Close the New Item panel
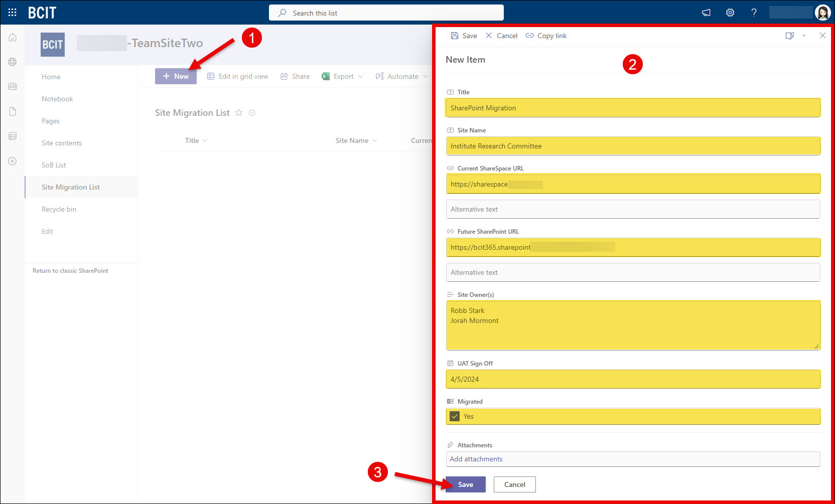The width and height of the screenshot is (835, 504). pos(822,36)
